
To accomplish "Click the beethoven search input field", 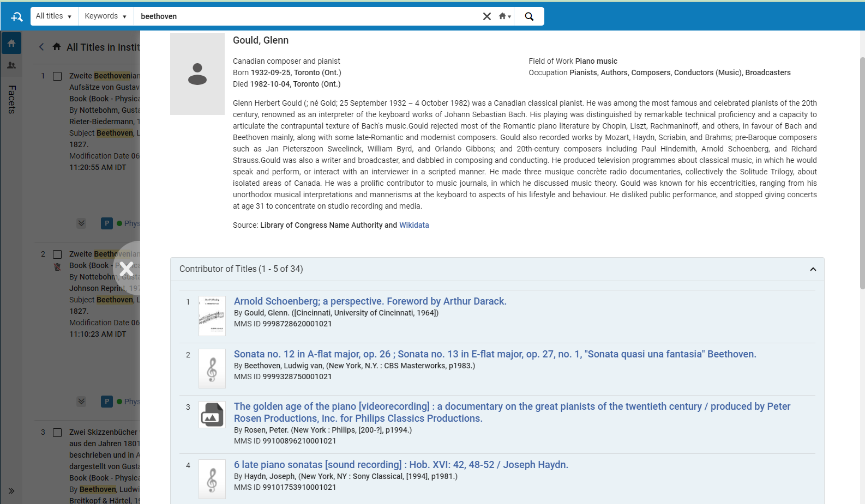I will pyautogui.click(x=307, y=16).
